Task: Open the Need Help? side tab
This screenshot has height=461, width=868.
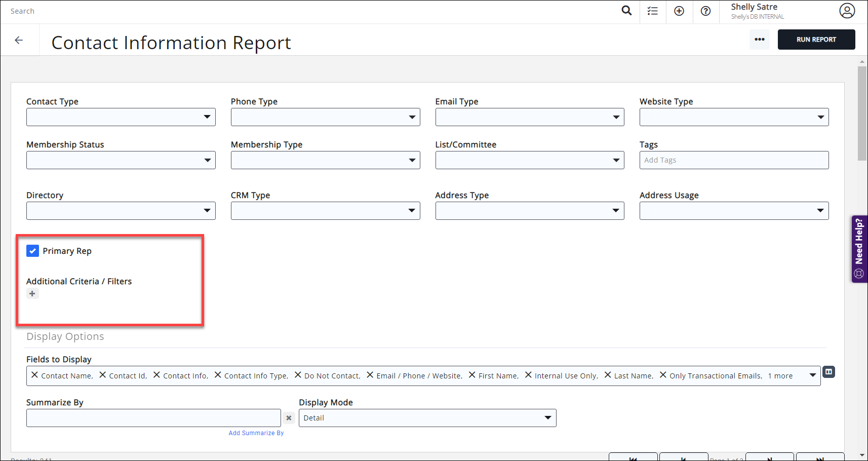Action: coord(859,248)
